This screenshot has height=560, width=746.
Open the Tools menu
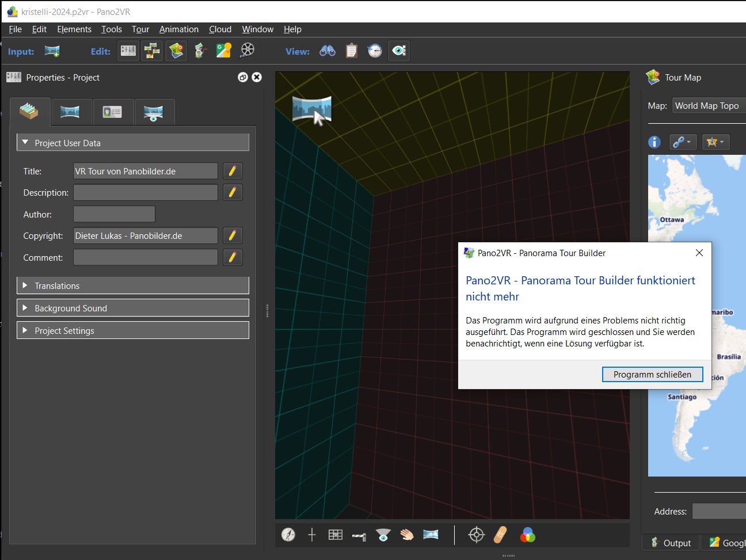click(x=112, y=29)
